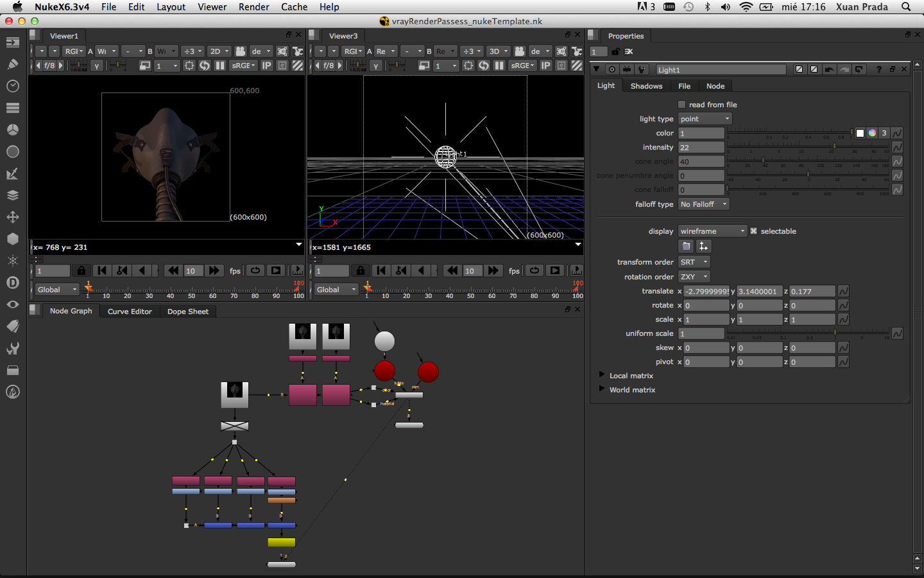Click animation curve button next to intensity
The width and height of the screenshot is (924, 578).
click(x=897, y=147)
